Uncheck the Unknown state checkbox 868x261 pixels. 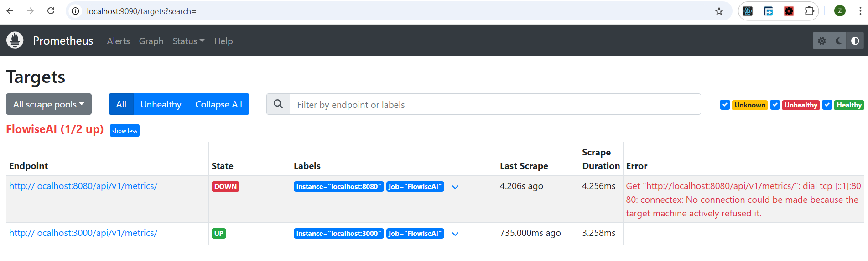(x=725, y=105)
